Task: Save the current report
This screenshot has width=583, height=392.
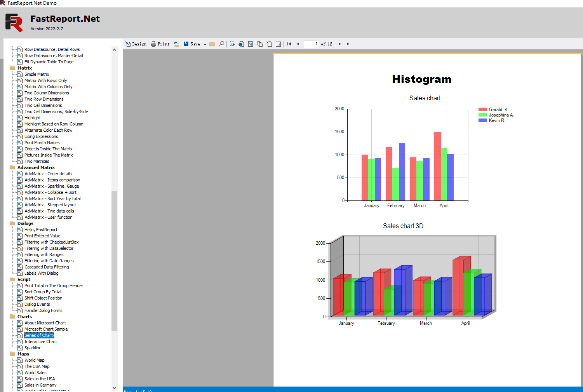Action: pos(192,44)
